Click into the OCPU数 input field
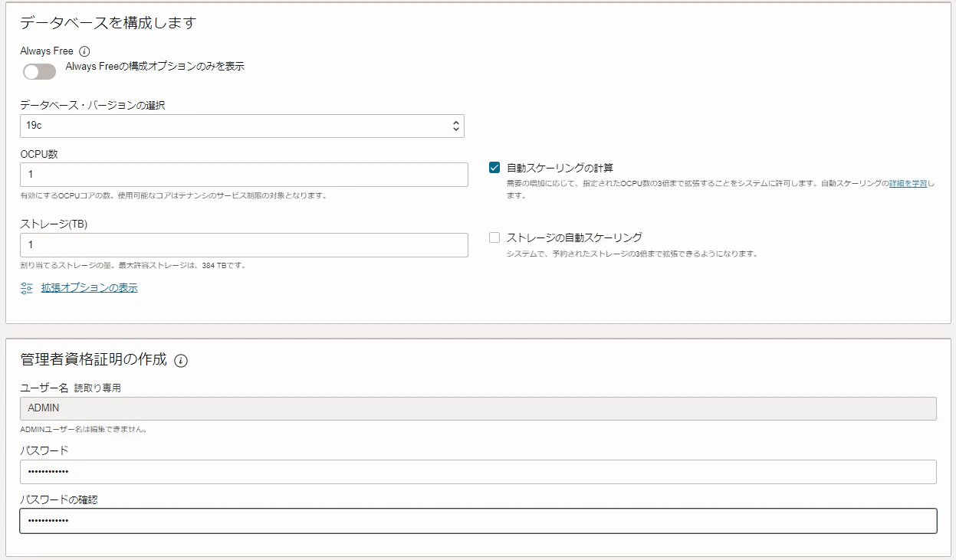The width and height of the screenshot is (956, 560). 244,175
